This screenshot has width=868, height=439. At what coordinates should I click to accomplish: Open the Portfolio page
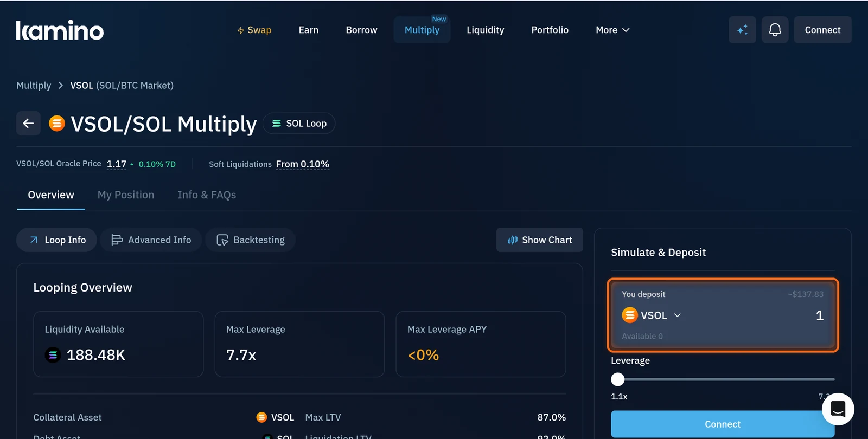(x=550, y=30)
